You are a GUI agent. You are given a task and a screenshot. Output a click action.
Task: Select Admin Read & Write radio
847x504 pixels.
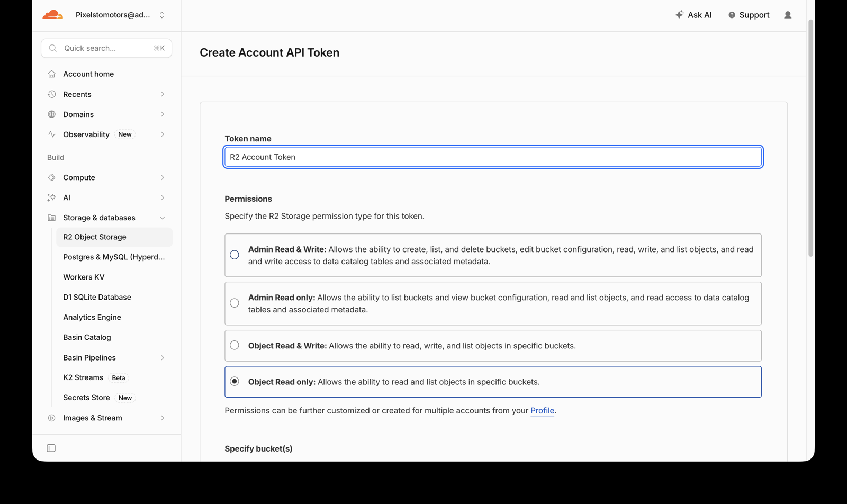(x=235, y=255)
